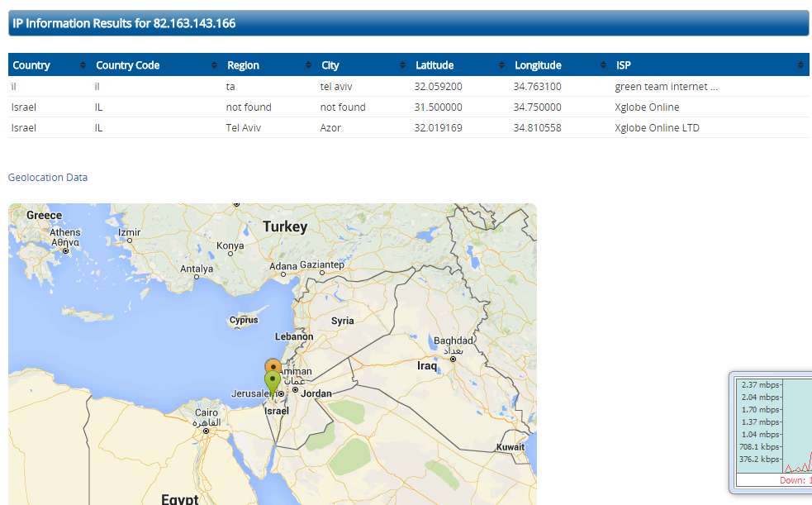Viewport: 812px width, 505px height.
Task: Click the orange map marker pin
Action: click(x=273, y=364)
